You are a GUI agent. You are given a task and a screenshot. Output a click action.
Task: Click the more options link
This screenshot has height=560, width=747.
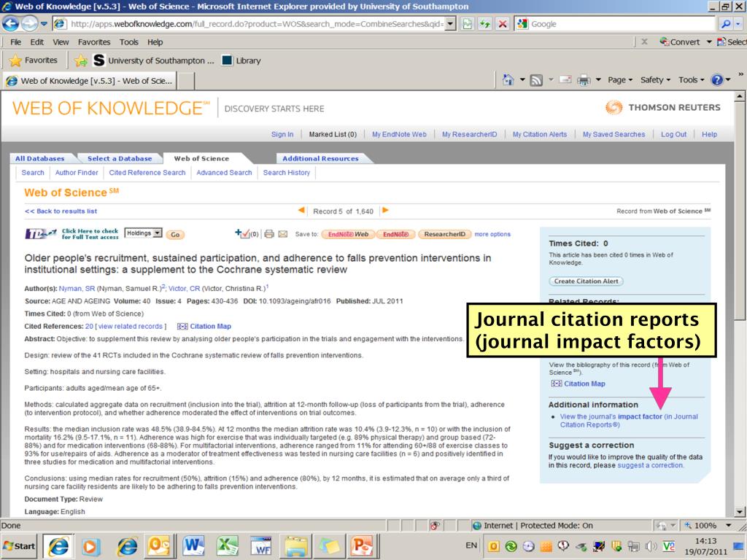point(492,234)
